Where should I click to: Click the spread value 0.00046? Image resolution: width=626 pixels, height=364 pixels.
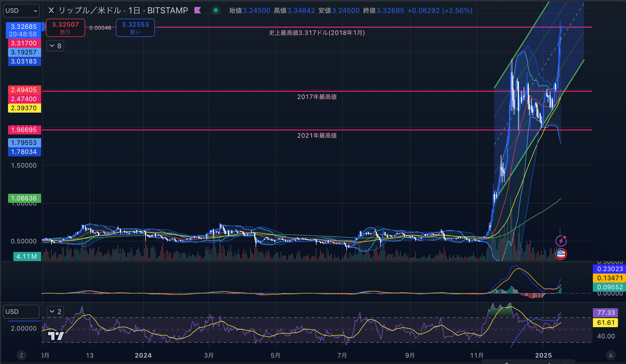click(x=100, y=28)
